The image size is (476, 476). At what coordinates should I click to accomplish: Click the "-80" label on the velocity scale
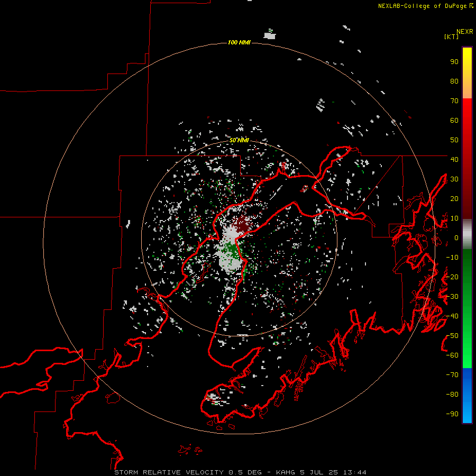(x=452, y=395)
